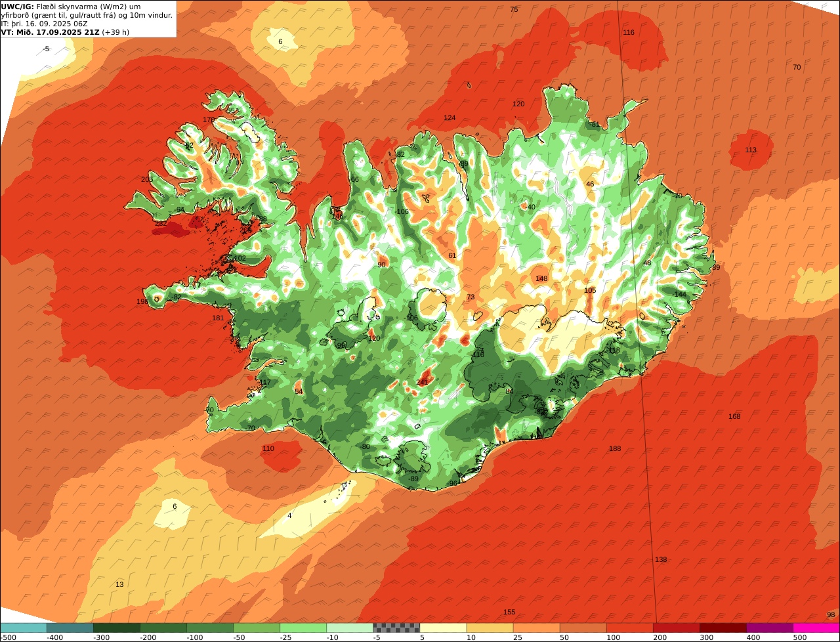Click the '-300' legend label
The width and height of the screenshot is (840, 642).
point(102,637)
